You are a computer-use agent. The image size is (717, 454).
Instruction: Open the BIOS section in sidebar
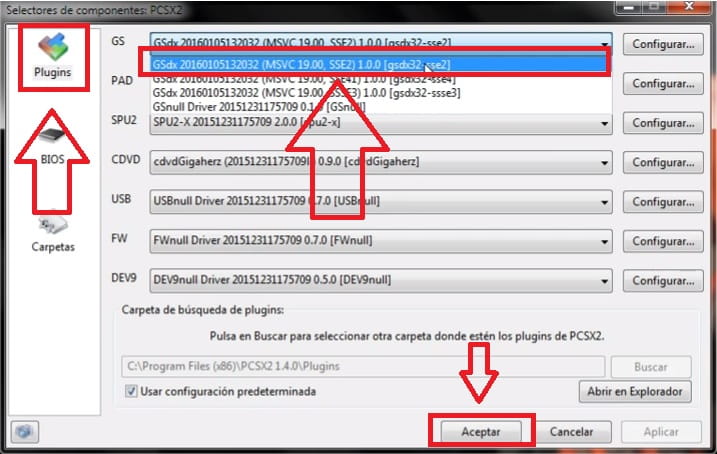coord(52,145)
